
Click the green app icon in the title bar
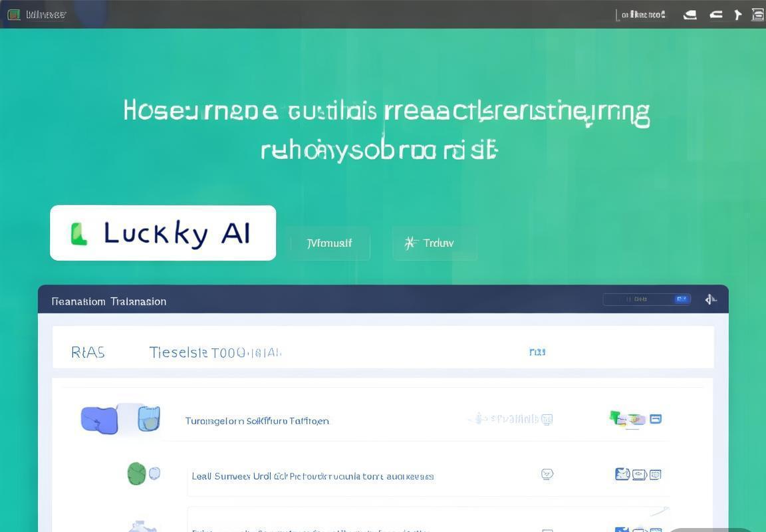tap(14, 14)
